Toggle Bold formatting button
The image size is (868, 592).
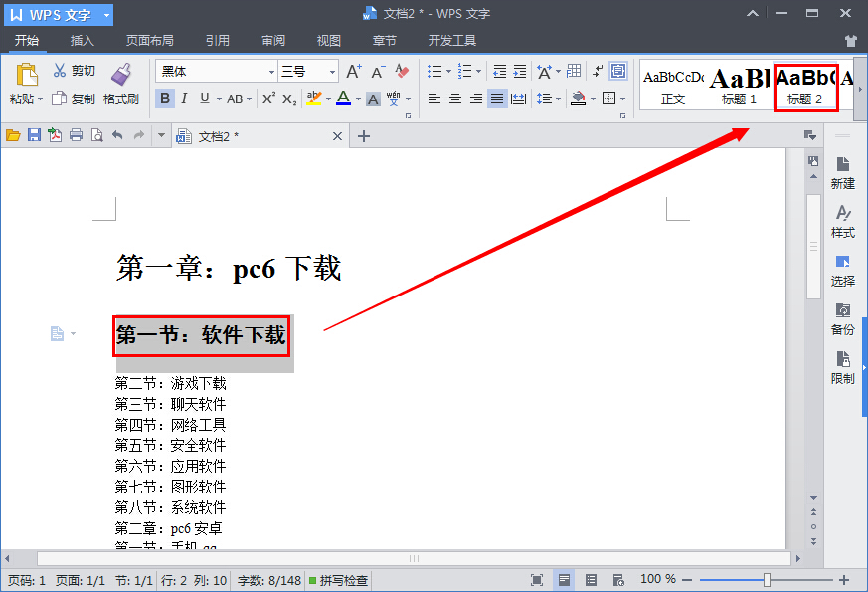point(165,99)
